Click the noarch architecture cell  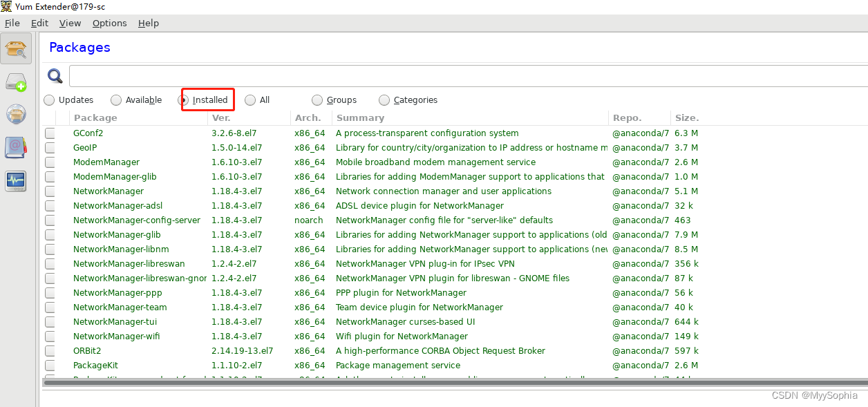point(309,220)
